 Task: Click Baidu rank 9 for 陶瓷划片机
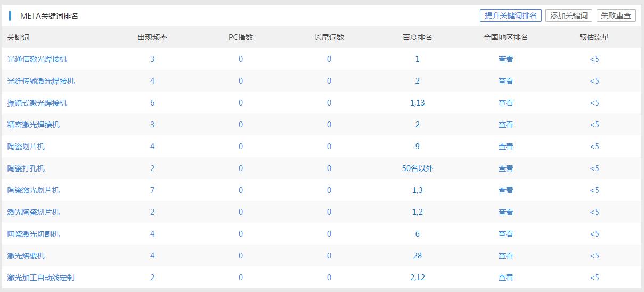tap(417, 147)
